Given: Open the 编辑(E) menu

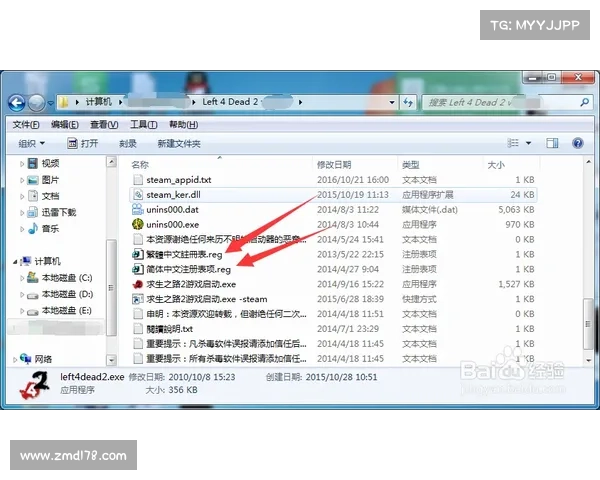Looking at the screenshot, I should coord(65,124).
